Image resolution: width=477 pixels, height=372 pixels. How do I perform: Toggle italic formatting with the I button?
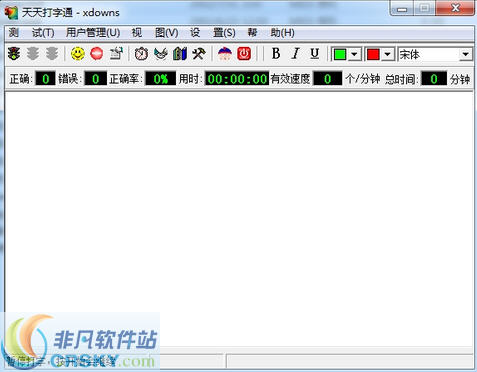click(x=295, y=54)
